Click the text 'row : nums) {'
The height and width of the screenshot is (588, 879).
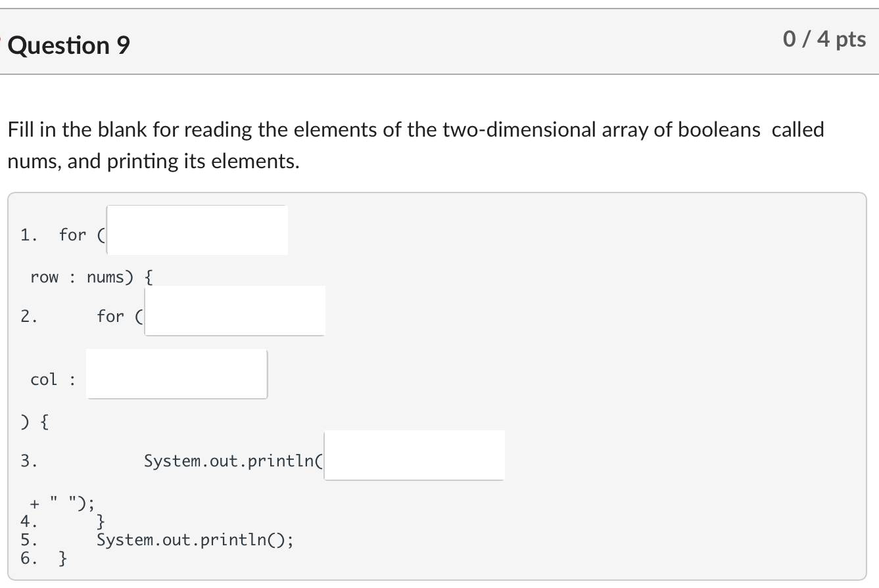click(x=91, y=277)
